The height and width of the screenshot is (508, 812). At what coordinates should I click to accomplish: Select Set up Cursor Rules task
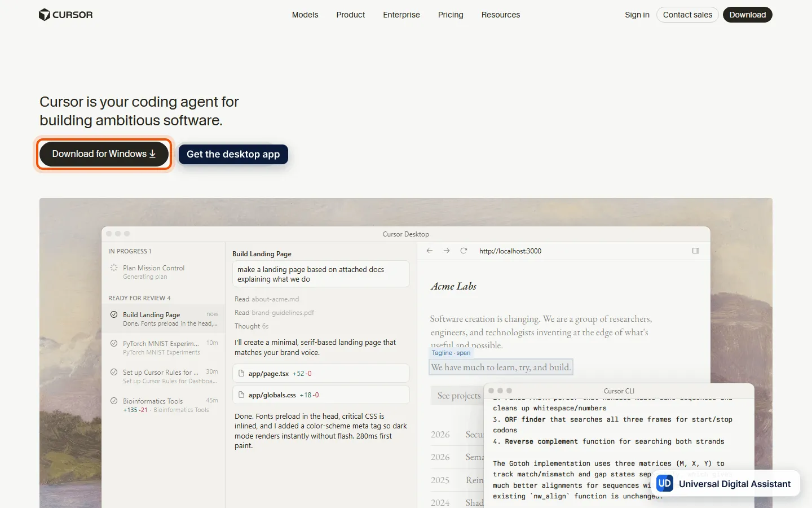(x=163, y=376)
